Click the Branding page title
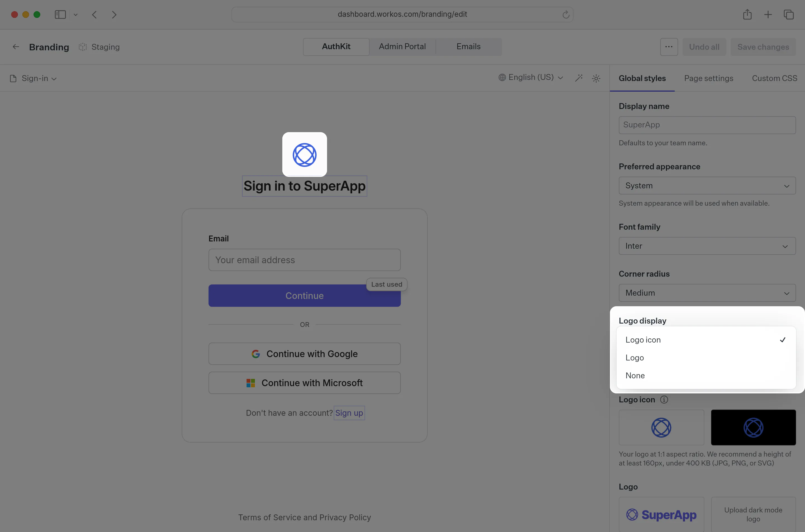Viewport: 805px width, 532px height. [x=49, y=47]
